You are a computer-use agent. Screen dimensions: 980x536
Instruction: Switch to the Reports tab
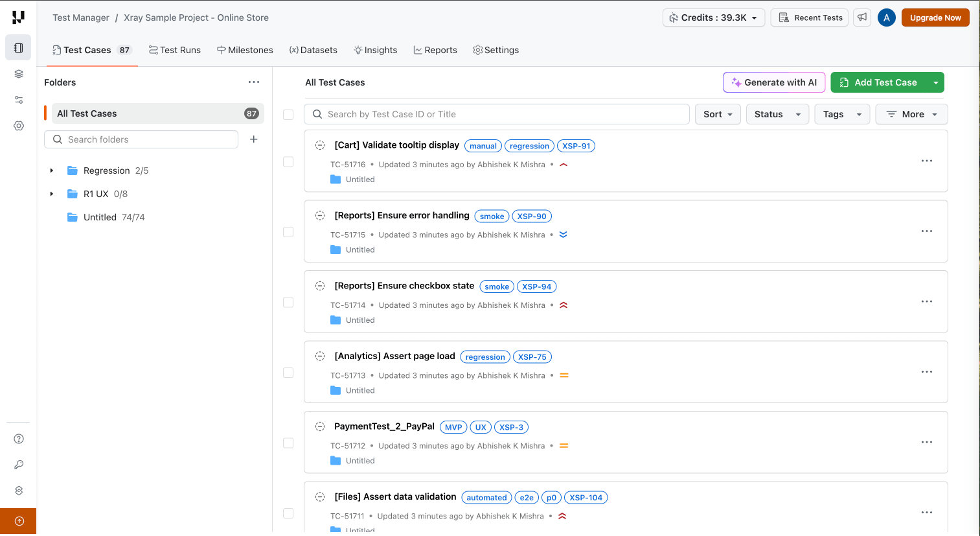point(435,50)
